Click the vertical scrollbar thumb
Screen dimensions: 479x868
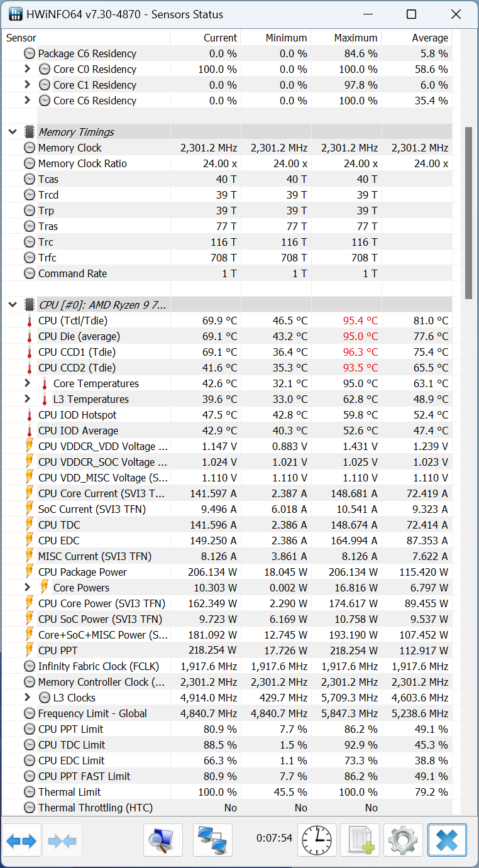(x=468, y=212)
